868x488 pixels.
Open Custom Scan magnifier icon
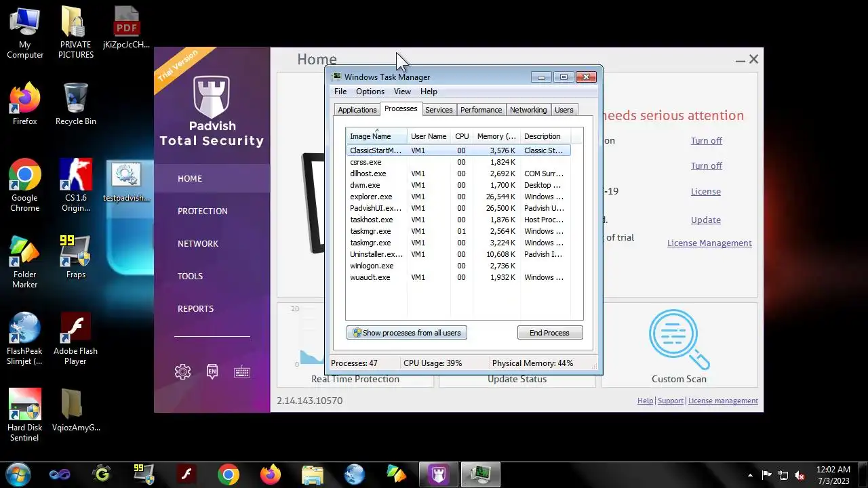tap(679, 340)
